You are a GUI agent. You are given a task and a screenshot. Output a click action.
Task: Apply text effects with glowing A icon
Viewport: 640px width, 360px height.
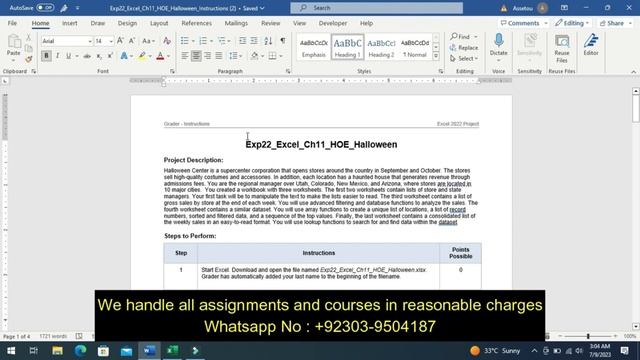[124, 56]
